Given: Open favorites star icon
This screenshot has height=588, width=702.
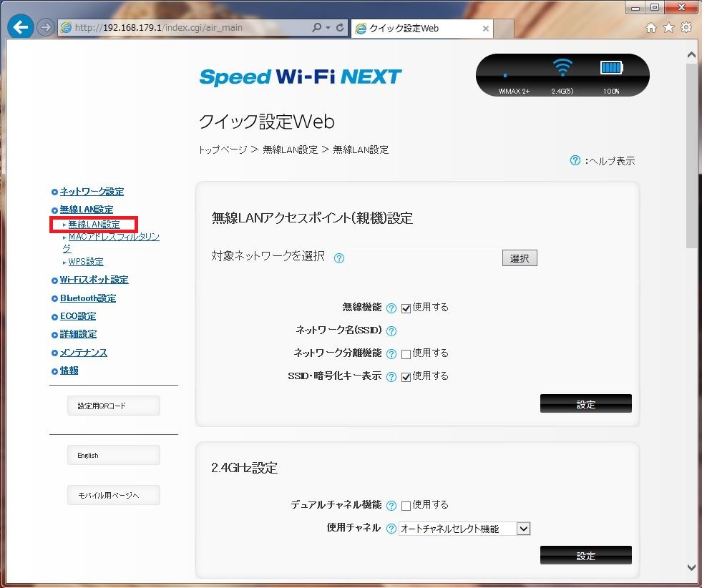Looking at the screenshot, I should [x=668, y=28].
